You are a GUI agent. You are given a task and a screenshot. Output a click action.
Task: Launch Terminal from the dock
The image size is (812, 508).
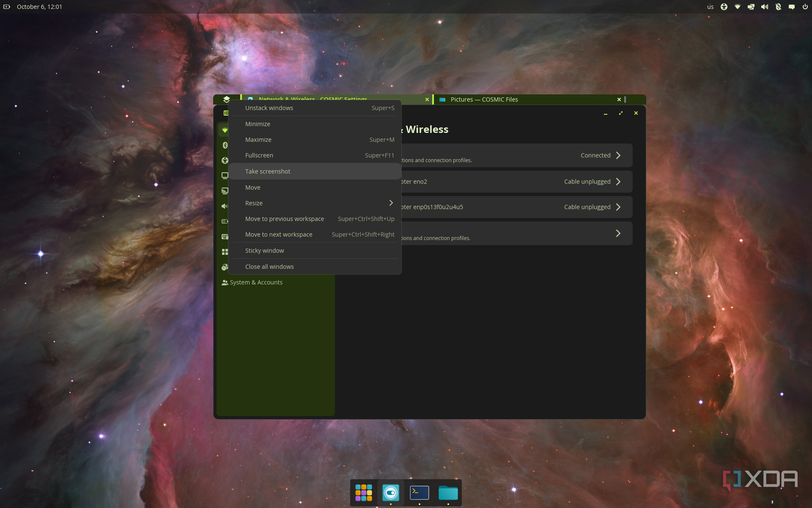coord(420,493)
